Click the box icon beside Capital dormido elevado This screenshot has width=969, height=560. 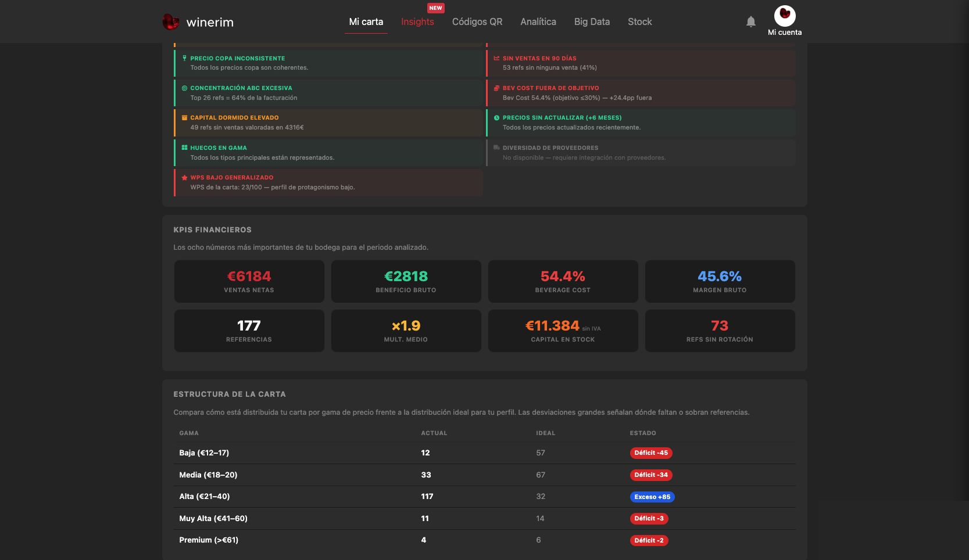pyautogui.click(x=185, y=118)
